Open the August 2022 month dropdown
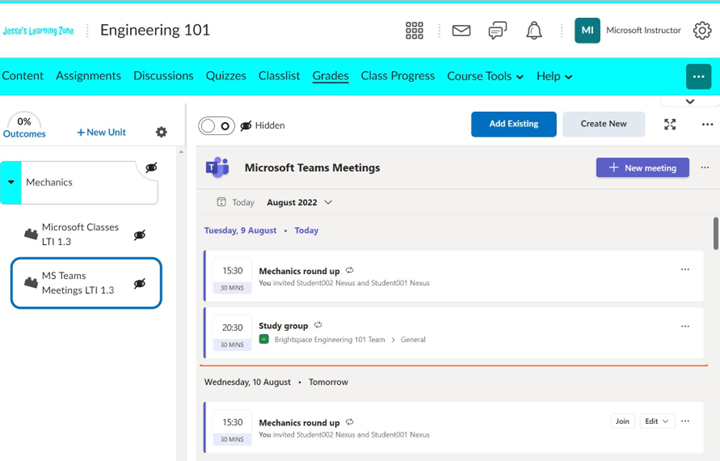This screenshot has width=720, height=461. click(x=299, y=202)
